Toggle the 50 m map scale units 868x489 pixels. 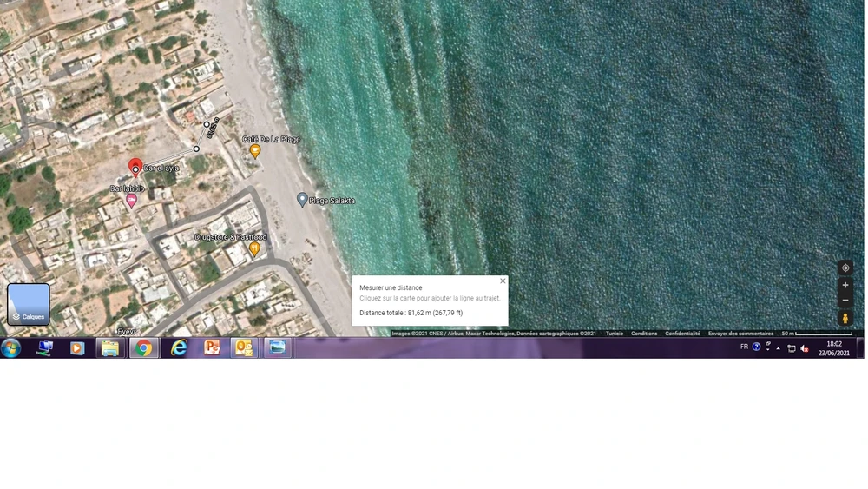(x=816, y=334)
